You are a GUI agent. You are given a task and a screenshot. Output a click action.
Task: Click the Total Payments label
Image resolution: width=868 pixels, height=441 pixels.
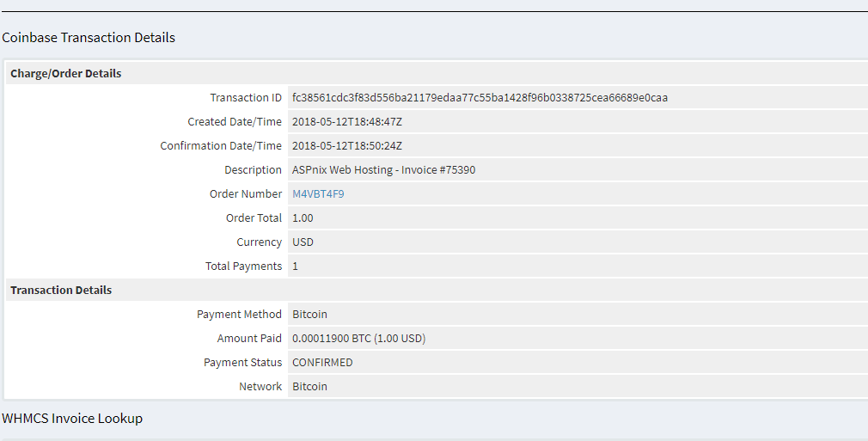(x=243, y=266)
